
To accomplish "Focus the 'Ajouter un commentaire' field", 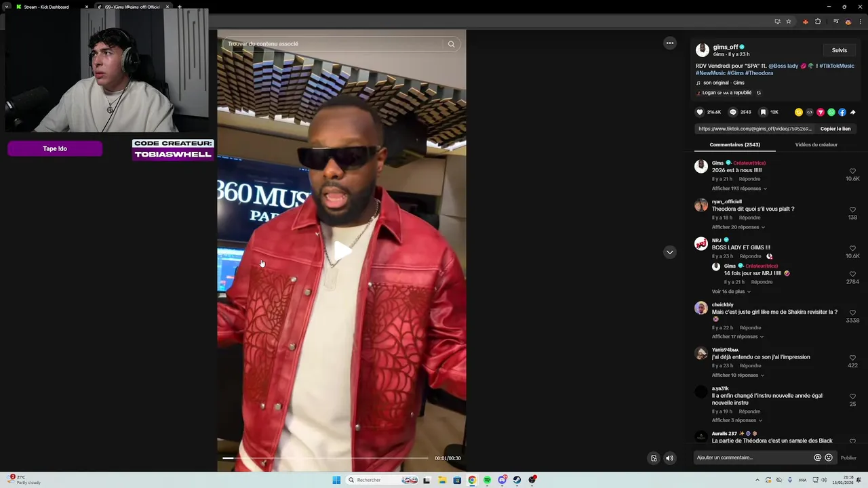I will [753, 457].
